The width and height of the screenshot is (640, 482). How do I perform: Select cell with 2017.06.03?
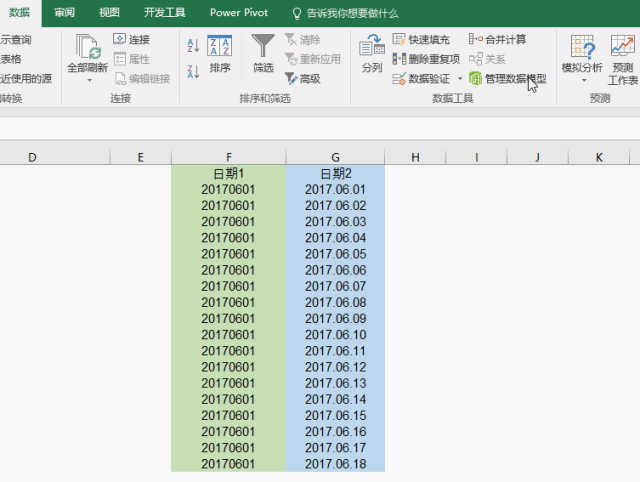(x=335, y=222)
